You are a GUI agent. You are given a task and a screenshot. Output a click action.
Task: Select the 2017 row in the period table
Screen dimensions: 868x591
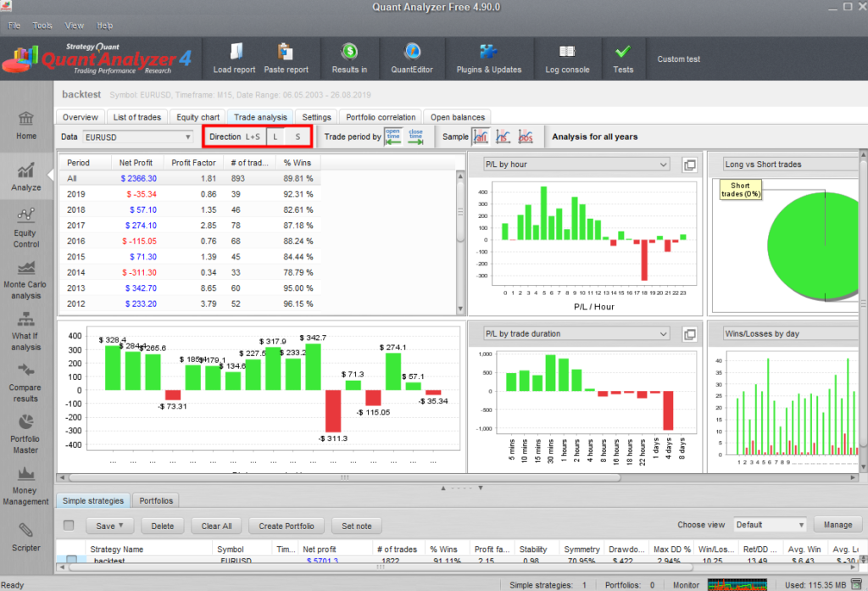tap(190, 226)
